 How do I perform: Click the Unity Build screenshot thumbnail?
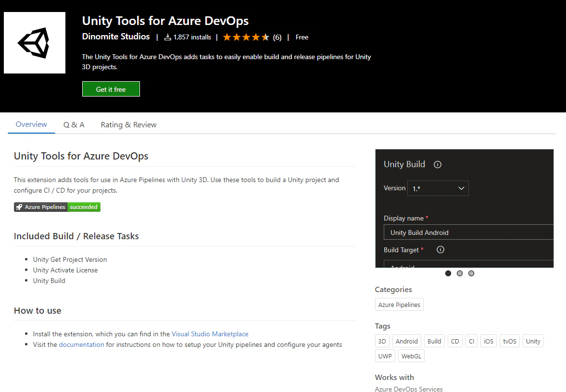[x=464, y=208]
